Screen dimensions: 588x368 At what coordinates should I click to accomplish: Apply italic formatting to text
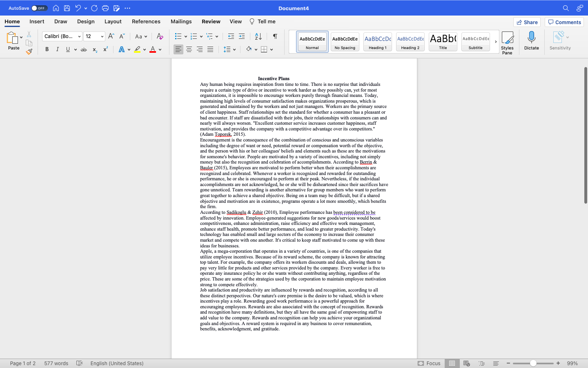tap(58, 49)
